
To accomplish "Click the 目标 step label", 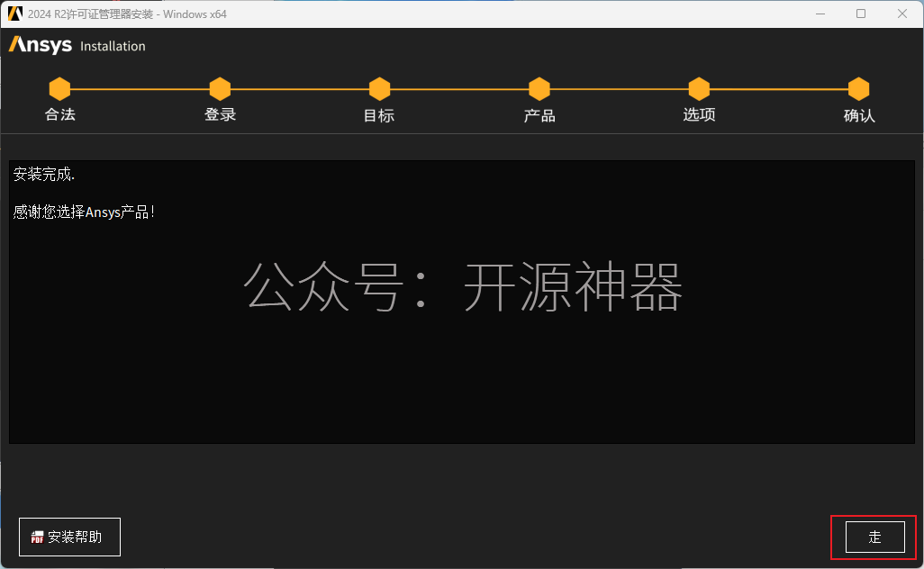I will 379,115.
